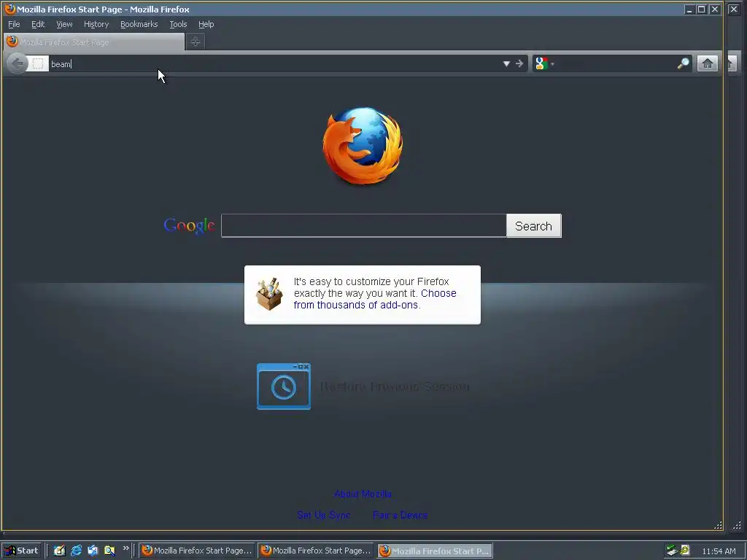This screenshot has width=747, height=560.
Task: Open the Google search engine selector
Action: [544, 64]
